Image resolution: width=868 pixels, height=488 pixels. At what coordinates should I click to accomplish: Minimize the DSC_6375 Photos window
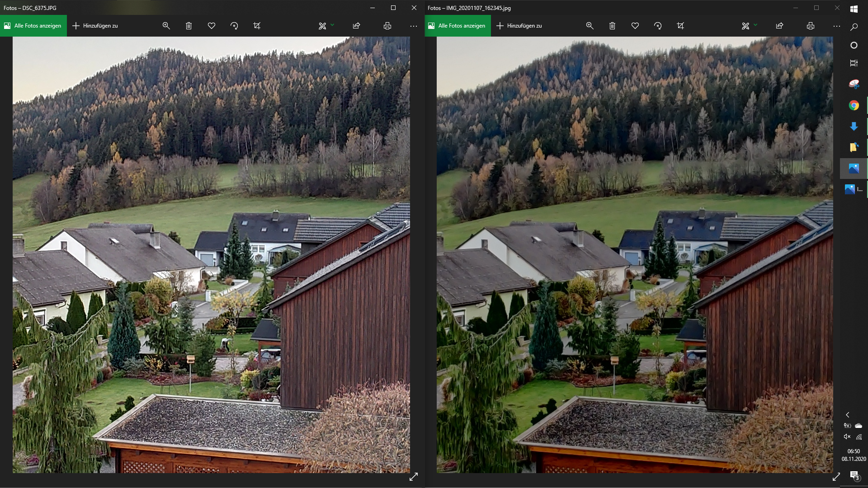click(x=373, y=8)
